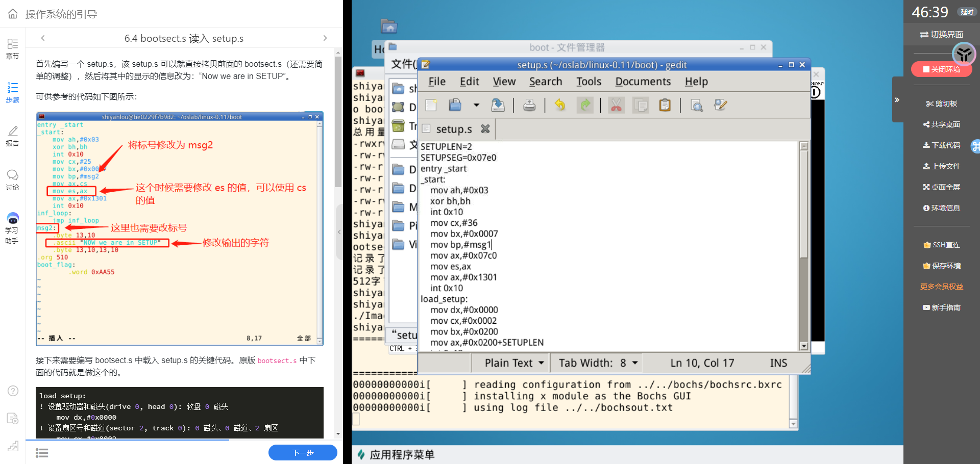Paste clipboard contents in gedit
The width and height of the screenshot is (980, 464).
pos(665,105)
